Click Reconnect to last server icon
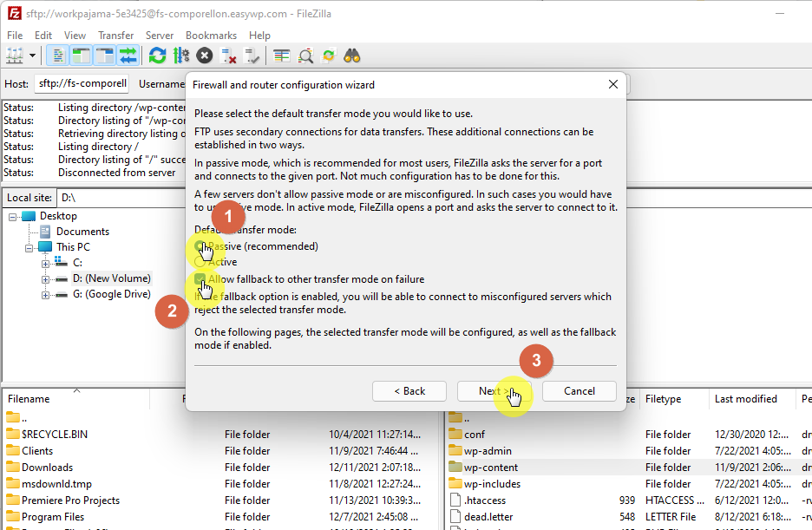The height and width of the screenshot is (530, 812). tap(252, 56)
